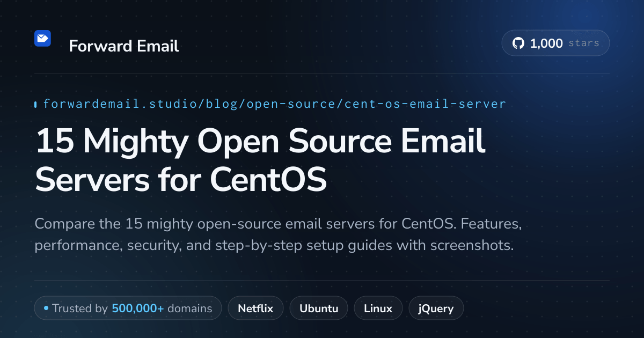Click the headline 15 Mighty Open Source Email Servers
This screenshot has height=338, width=644.
pyautogui.click(x=260, y=160)
